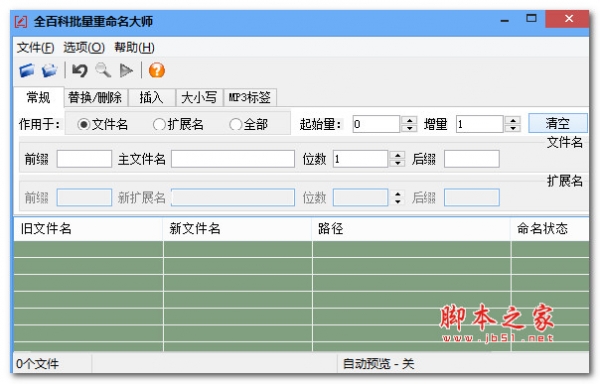
Task: Minimize the rename master window
Action: pos(505,20)
